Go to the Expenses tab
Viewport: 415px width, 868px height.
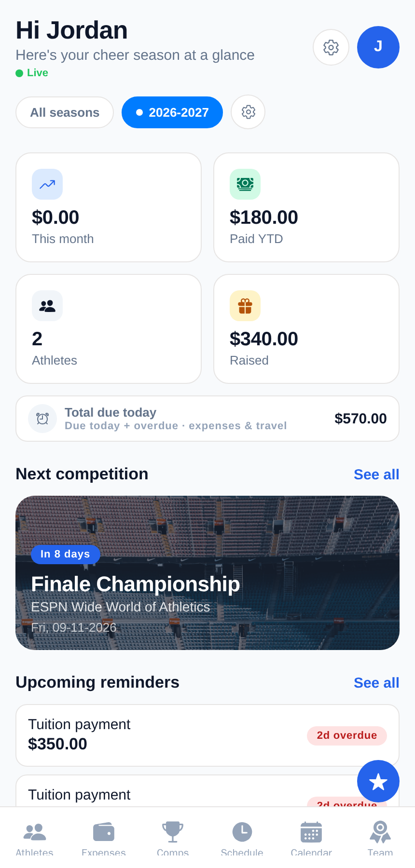[x=104, y=838]
